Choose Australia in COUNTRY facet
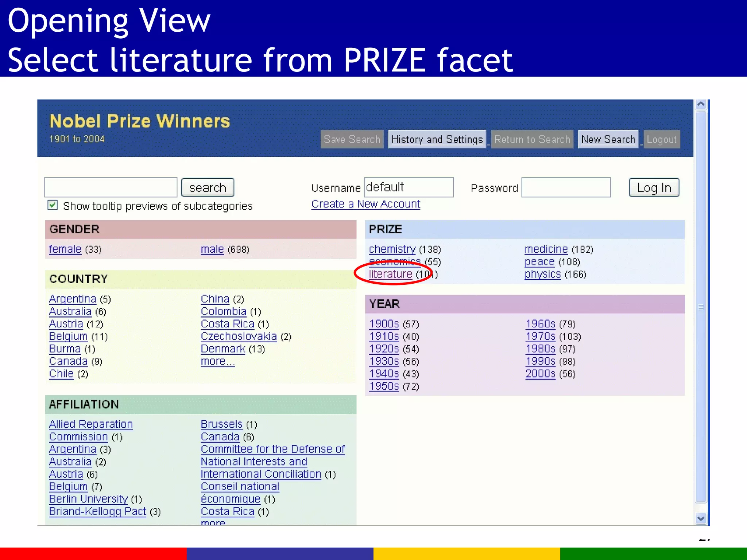The image size is (747, 560). tap(70, 311)
